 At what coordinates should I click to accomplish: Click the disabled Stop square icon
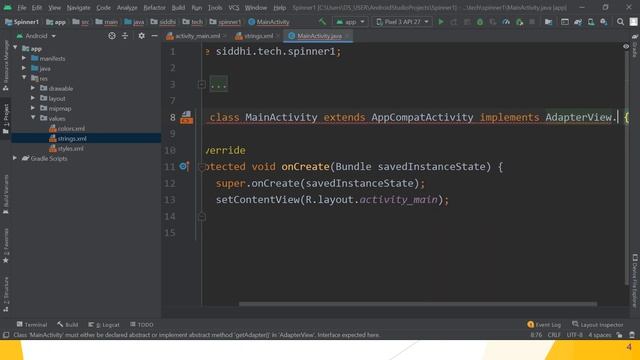tap(532, 22)
